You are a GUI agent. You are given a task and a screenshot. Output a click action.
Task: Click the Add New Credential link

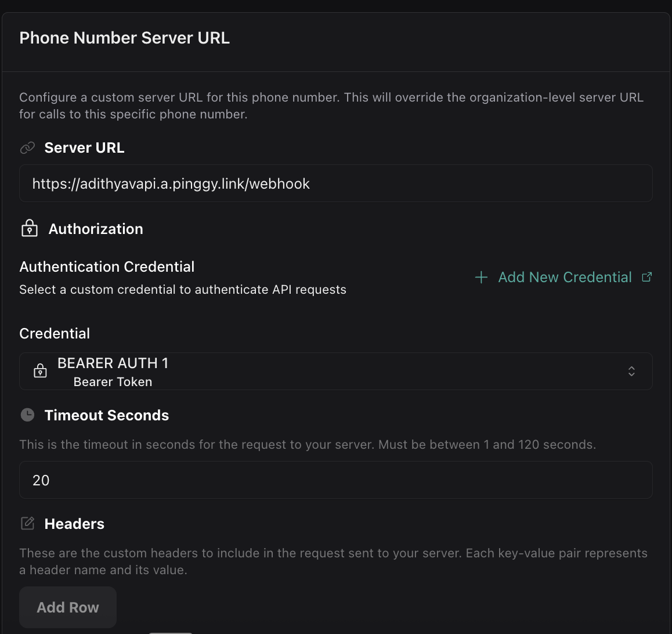565,277
